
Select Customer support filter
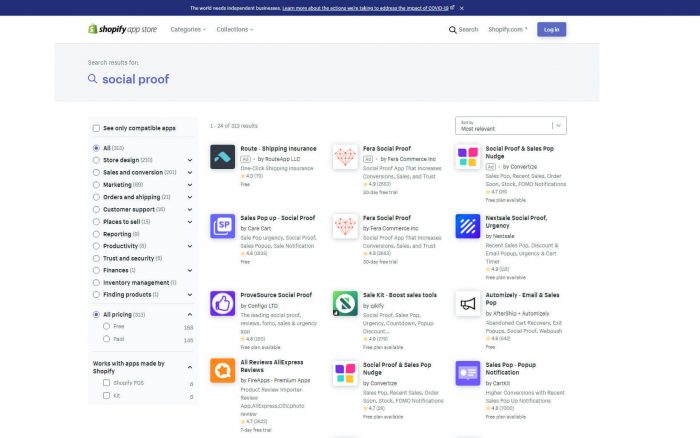[96, 209]
